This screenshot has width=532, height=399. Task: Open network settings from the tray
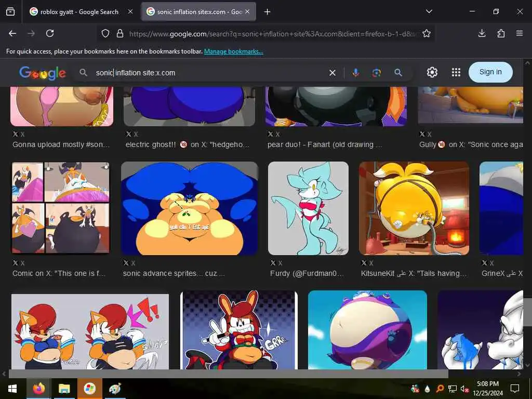[x=452, y=389]
